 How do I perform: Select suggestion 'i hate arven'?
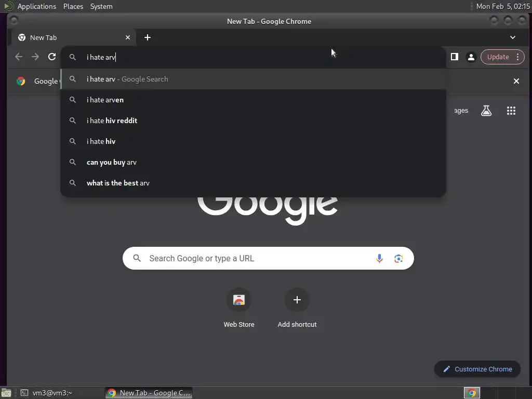click(x=253, y=100)
